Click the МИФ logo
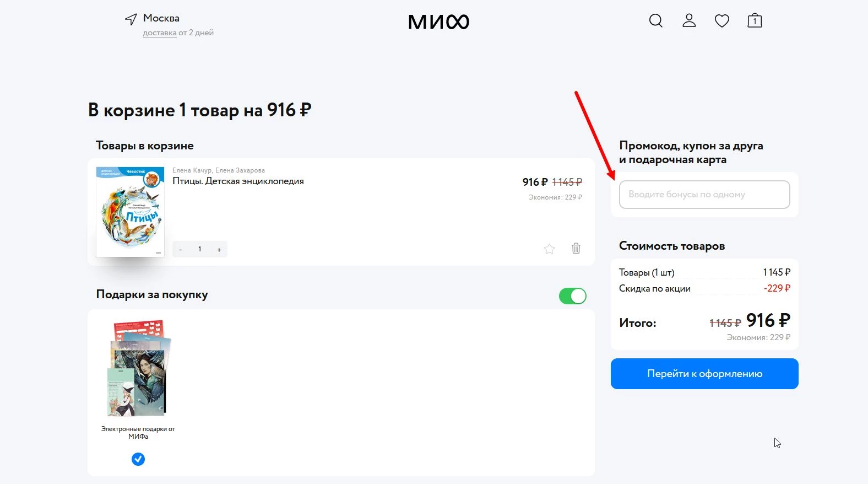The height and width of the screenshot is (484, 868). pos(438,21)
